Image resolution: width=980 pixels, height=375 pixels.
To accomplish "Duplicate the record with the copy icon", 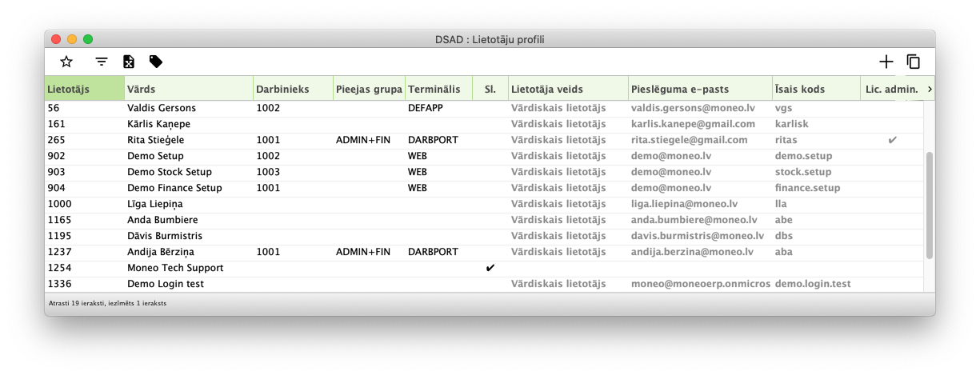I will [x=914, y=62].
